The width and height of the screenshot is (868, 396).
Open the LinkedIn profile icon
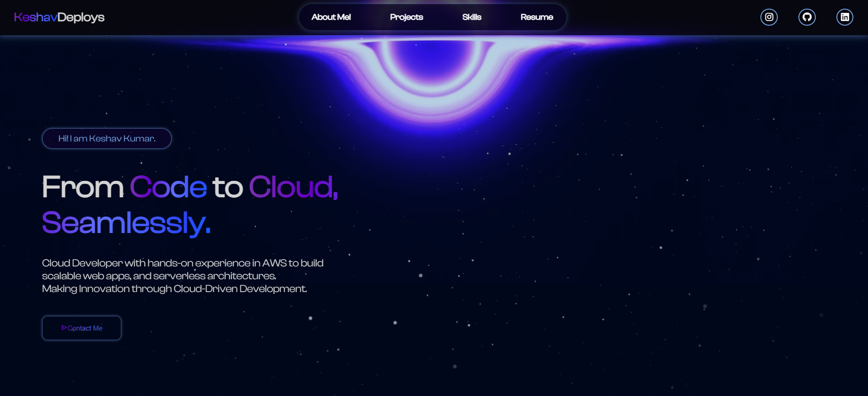click(x=845, y=17)
